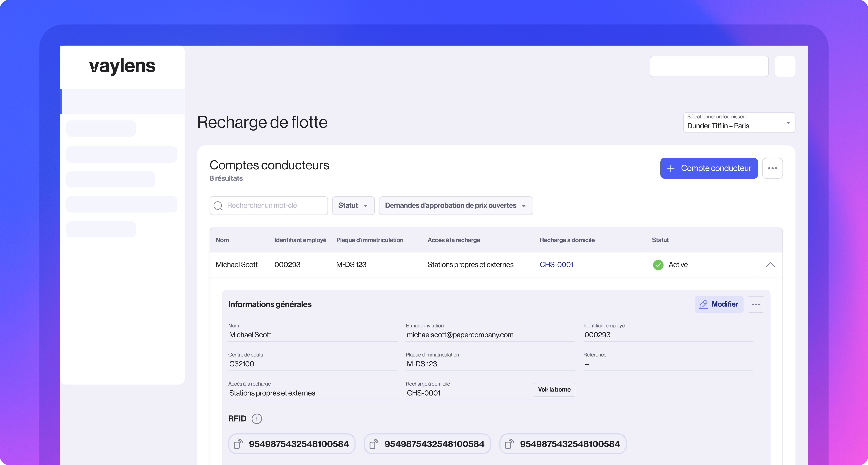Click the pencil icon on the Modifier button
Viewport: 868px width, 465px height.
(x=703, y=304)
